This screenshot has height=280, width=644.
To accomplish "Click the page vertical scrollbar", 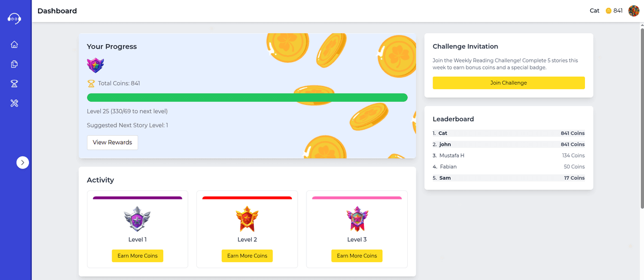I will [642, 118].
